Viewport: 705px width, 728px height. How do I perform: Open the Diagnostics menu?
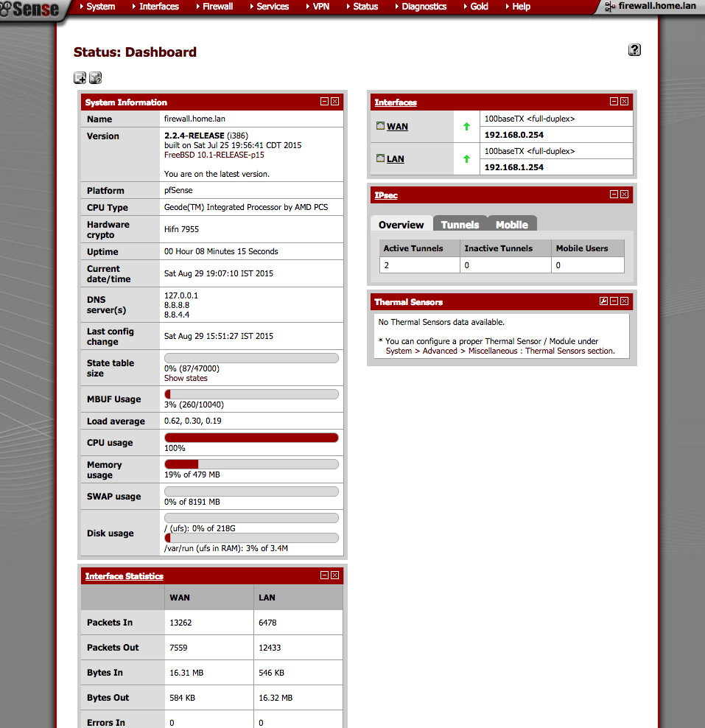point(421,7)
